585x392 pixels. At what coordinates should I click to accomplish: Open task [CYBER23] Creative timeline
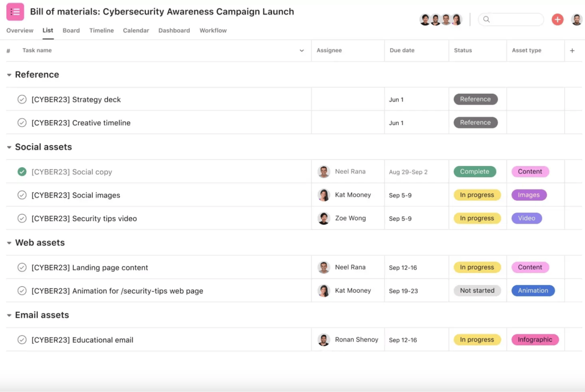click(81, 123)
